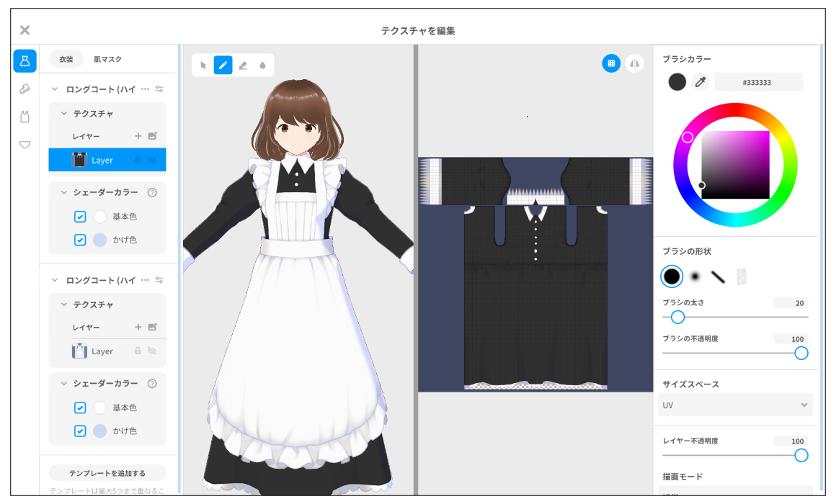
Task: Select the eraser tool
Action: point(243,66)
